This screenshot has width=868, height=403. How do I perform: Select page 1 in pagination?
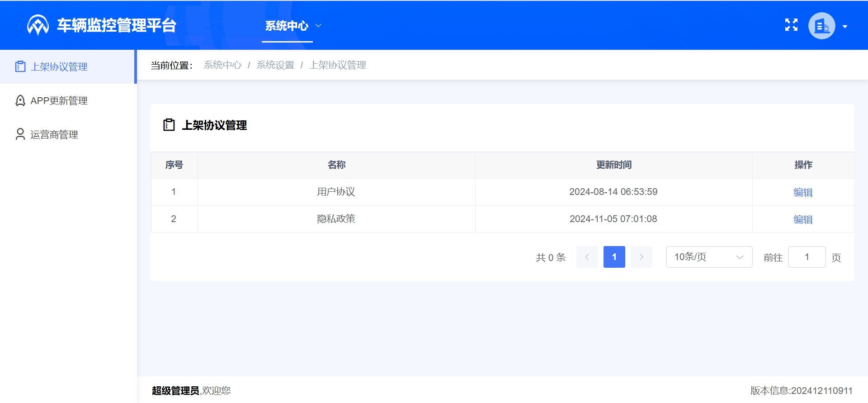click(614, 257)
